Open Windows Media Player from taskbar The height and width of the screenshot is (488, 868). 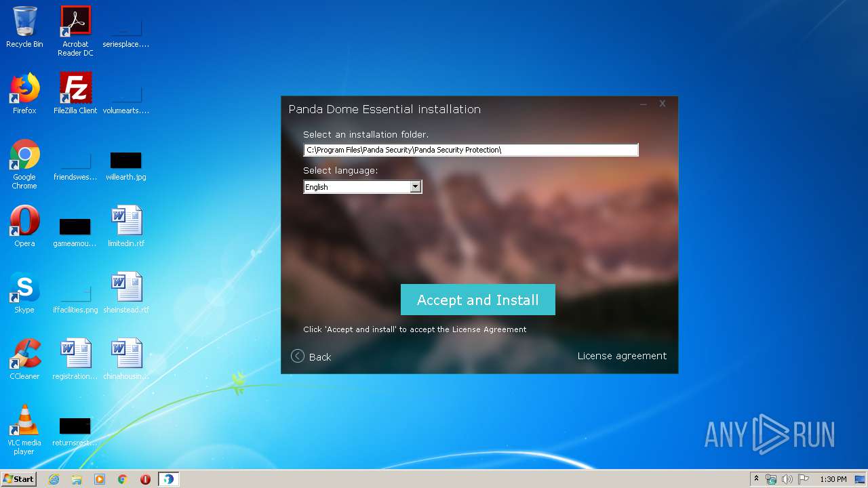[x=100, y=479]
